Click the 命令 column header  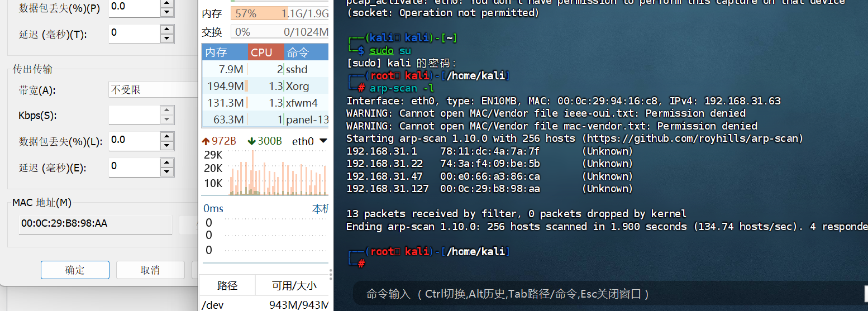point(306,52)
